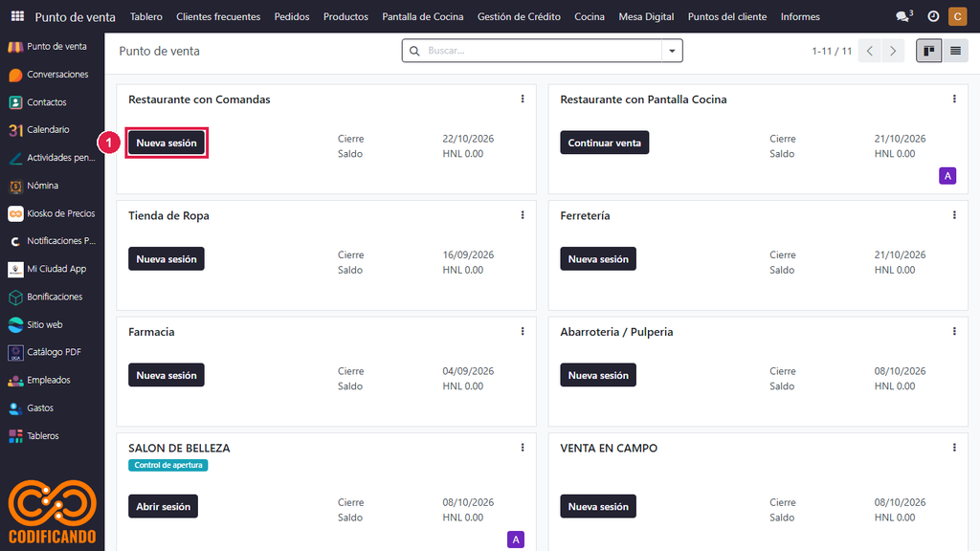Open the apps grid menu icon
Image resolution: width=980 pixels, height=551 pixels.
point(17,16)
